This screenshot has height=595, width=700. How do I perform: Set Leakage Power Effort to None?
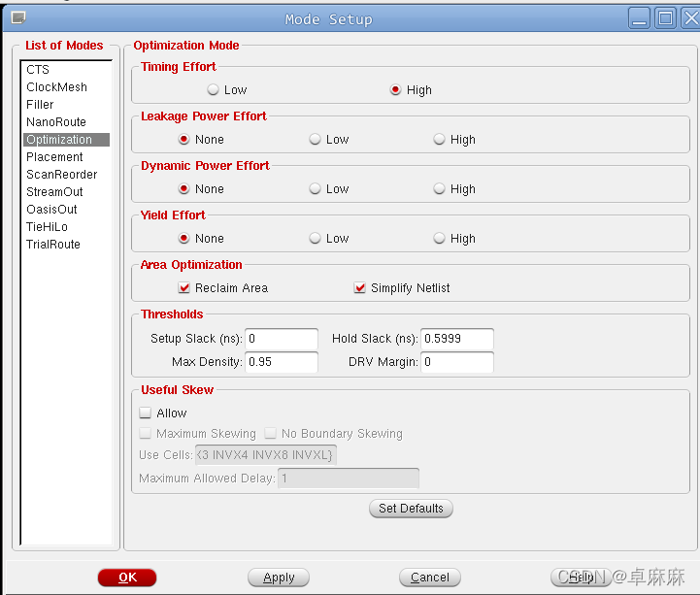tap(183, 139)
